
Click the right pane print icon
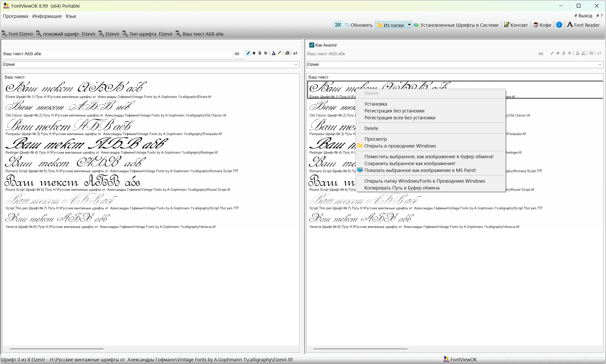point(591,53)
